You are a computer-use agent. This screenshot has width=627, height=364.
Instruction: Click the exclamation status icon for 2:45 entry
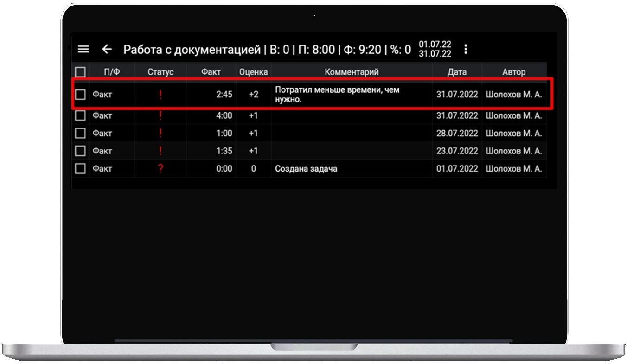click(160, 95)
